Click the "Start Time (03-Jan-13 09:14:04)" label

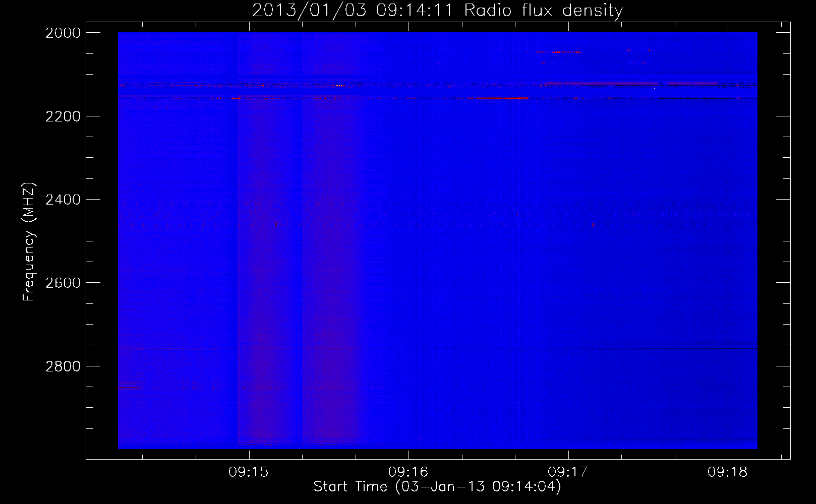coord(437,487)
